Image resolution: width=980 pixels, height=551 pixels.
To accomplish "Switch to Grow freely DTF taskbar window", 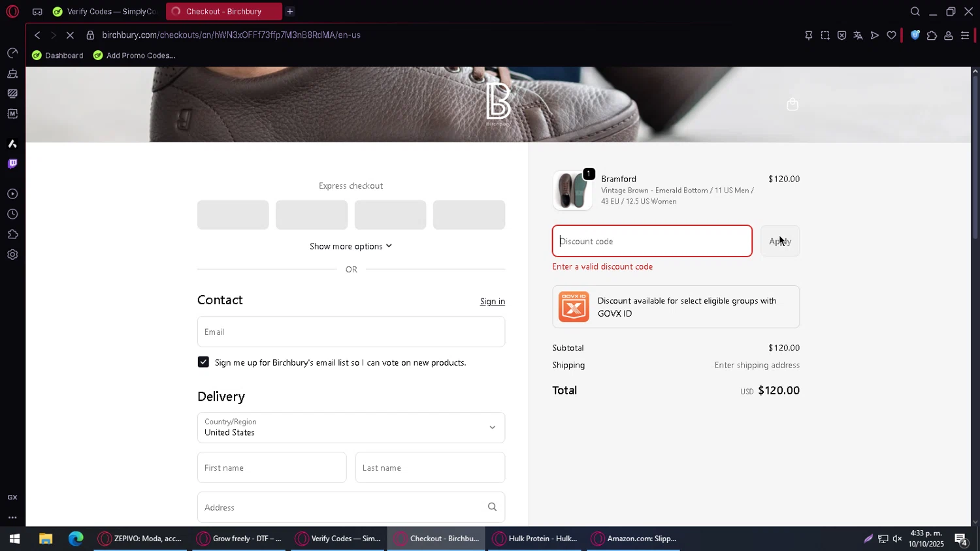I will pos(238,539).
